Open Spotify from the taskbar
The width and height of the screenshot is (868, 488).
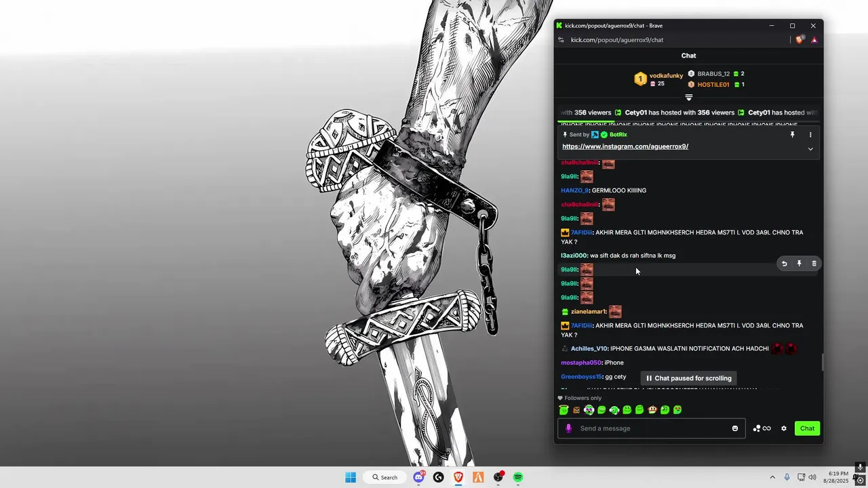(518, 477)
